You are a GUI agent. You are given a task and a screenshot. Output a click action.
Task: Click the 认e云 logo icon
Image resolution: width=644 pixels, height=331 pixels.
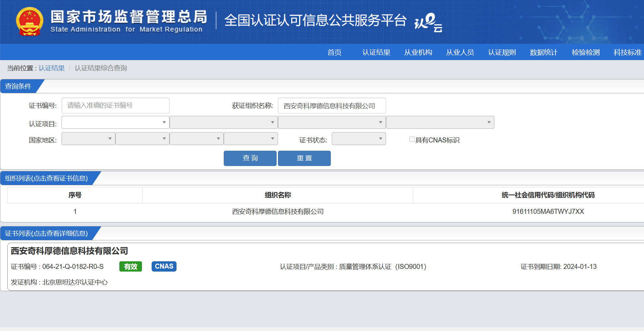(428, 22)
